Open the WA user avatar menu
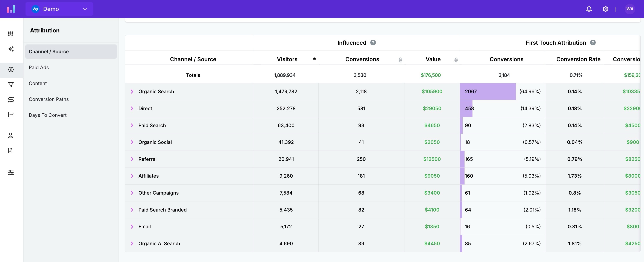 tap(630, 9)
